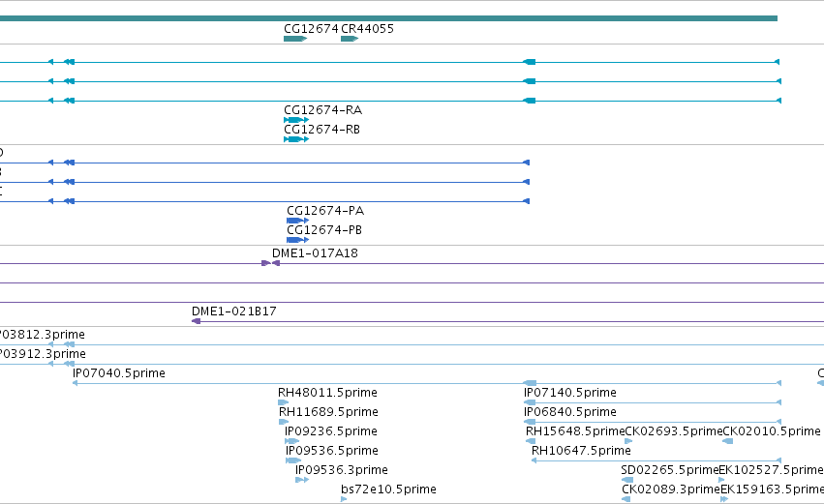This screenshot has width=824, height=504.
Task: Click the CG12674-PB protein glyph
Action: pos(297,240)
